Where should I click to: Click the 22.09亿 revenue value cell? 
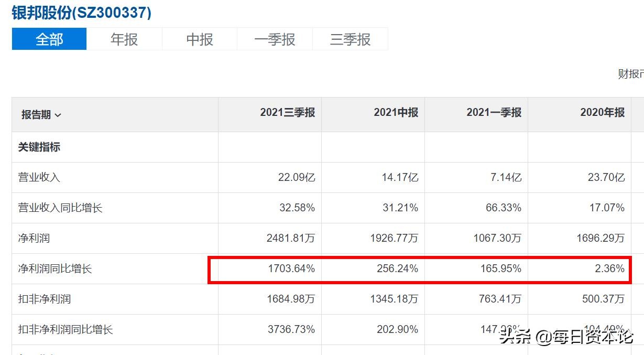[298, 177]
